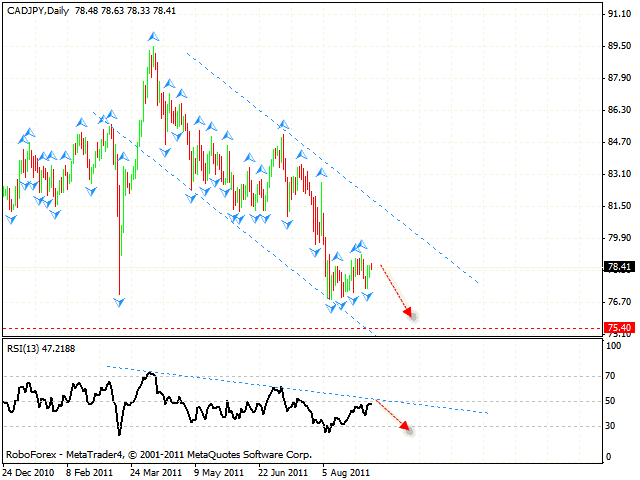
Task: Click the CADJPY,Daily chart title
Action: (x=38, y=11)
